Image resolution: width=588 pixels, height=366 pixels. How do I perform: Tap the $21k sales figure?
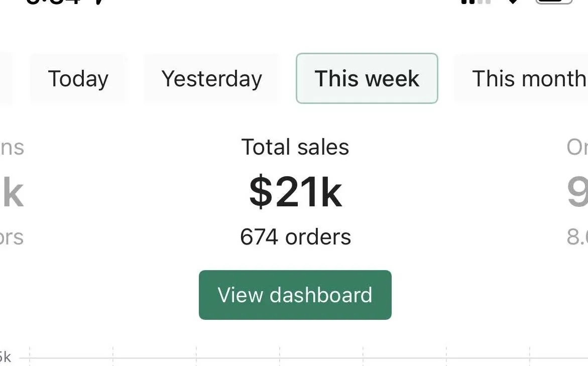tap(295, 192)
